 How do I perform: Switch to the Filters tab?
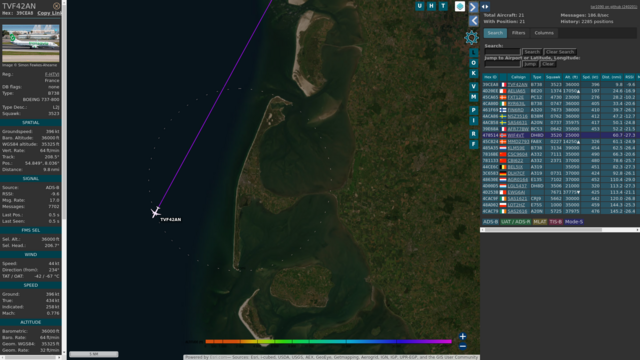coord(518,33)
